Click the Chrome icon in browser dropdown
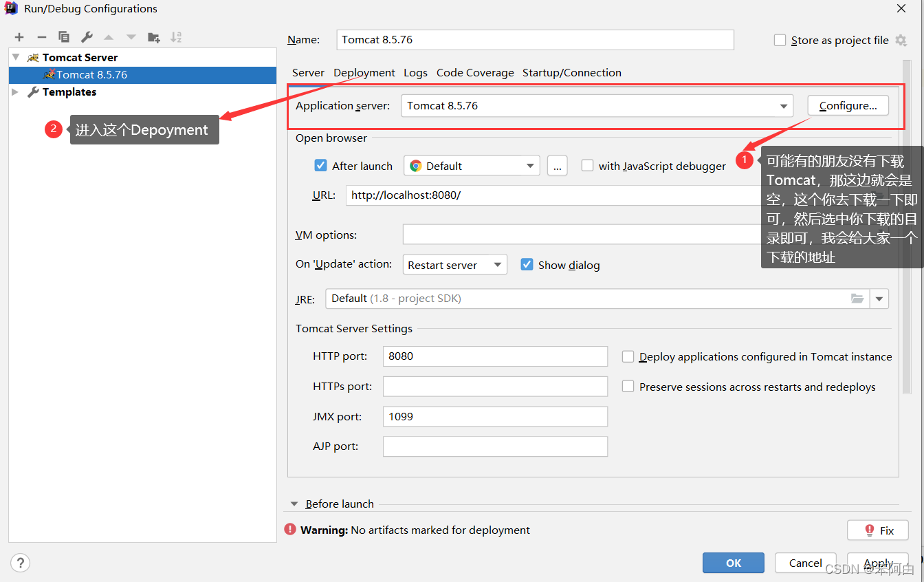924x582 pixels. coord(415,166)
